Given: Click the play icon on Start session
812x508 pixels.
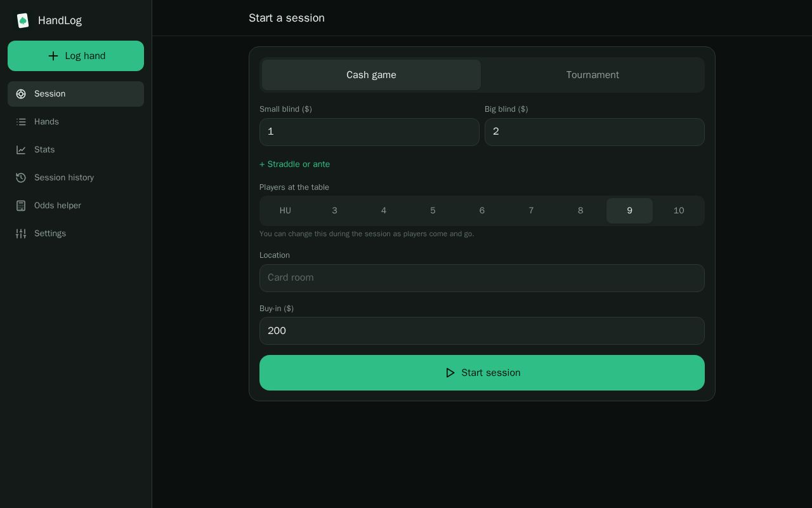Looking at the screenshot, I should (450, 373).
